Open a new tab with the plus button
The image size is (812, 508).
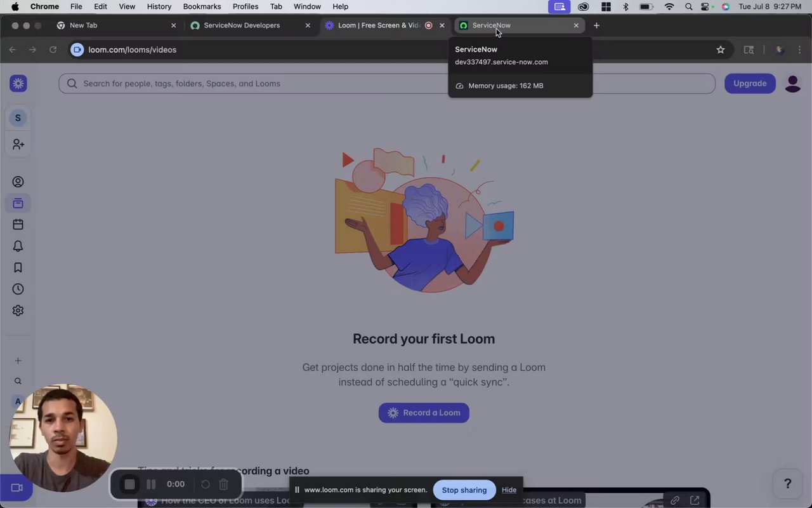596,25
